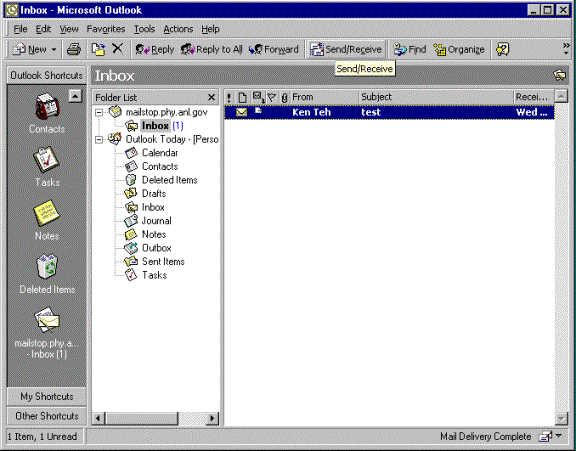This screenshot has width=576, height=451.
Task: Select Deleted Items folder in Folder List
Action: click(x=169, y=180)
